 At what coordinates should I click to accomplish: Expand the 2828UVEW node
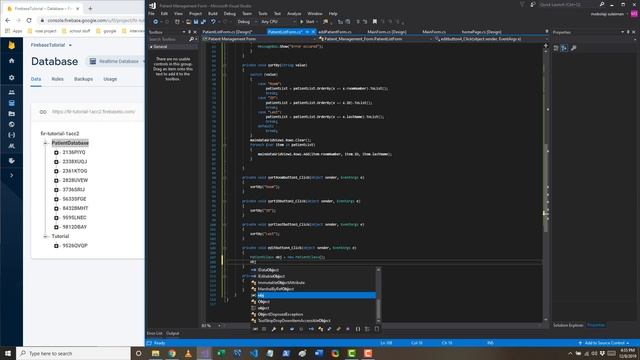[x=56, y=180]
